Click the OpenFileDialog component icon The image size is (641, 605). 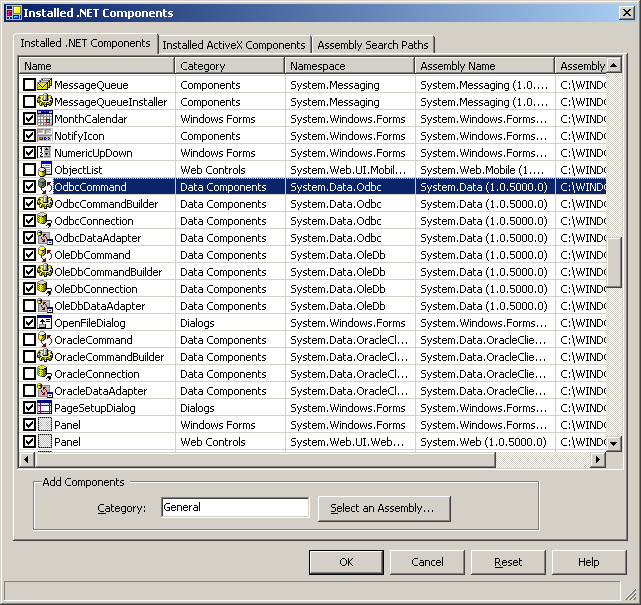tap(45, 323)
